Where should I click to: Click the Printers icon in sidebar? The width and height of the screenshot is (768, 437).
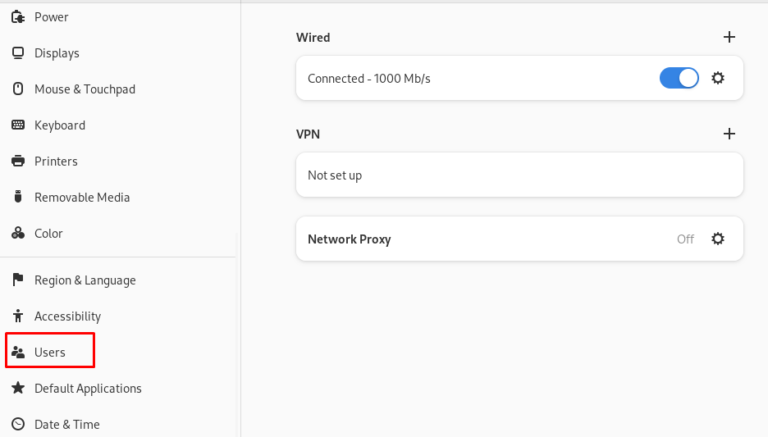coord(17,161)
